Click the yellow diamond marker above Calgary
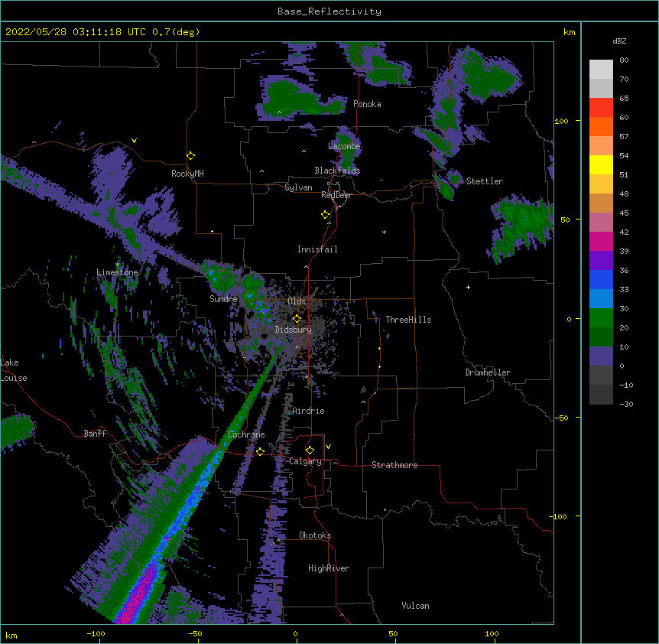 click(310, 450)
